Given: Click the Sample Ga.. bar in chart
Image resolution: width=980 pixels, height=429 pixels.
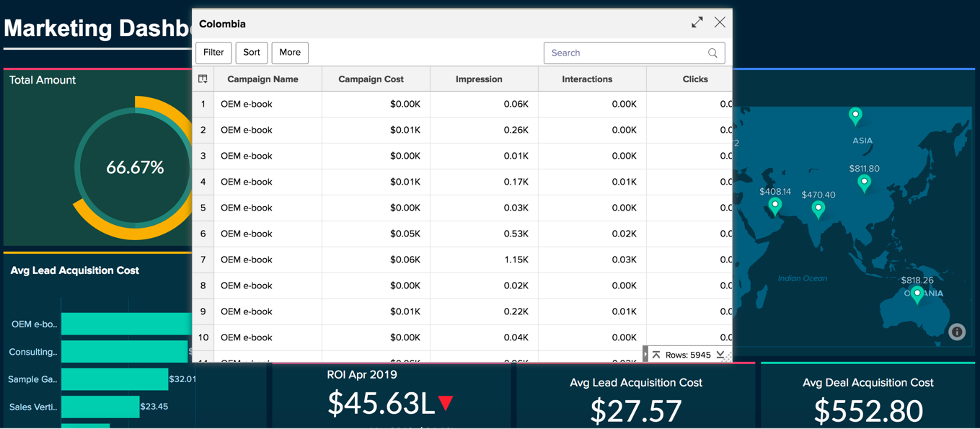Looking at the screenshot, I should (114, 379).
